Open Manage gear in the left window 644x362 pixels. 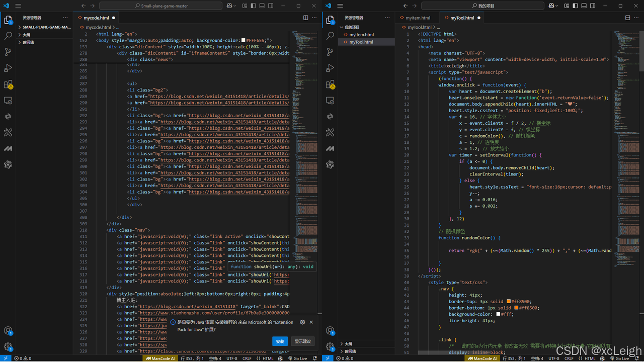[8, 347]
